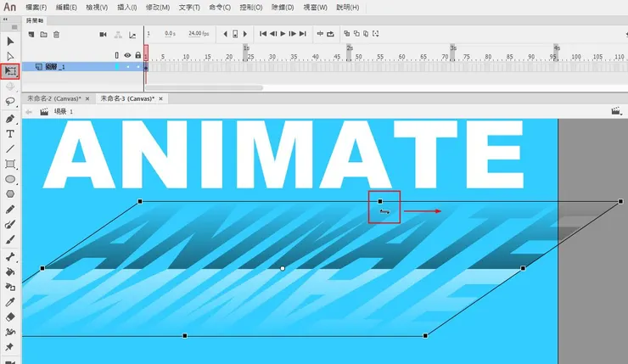Open the 檔案(F) menu
628x364 pixels.
click(36, 7)
